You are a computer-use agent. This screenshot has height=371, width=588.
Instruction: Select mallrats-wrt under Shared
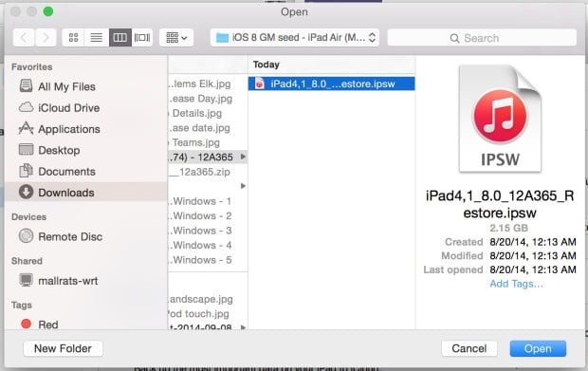pyautogui.click(x=86, y=281)
